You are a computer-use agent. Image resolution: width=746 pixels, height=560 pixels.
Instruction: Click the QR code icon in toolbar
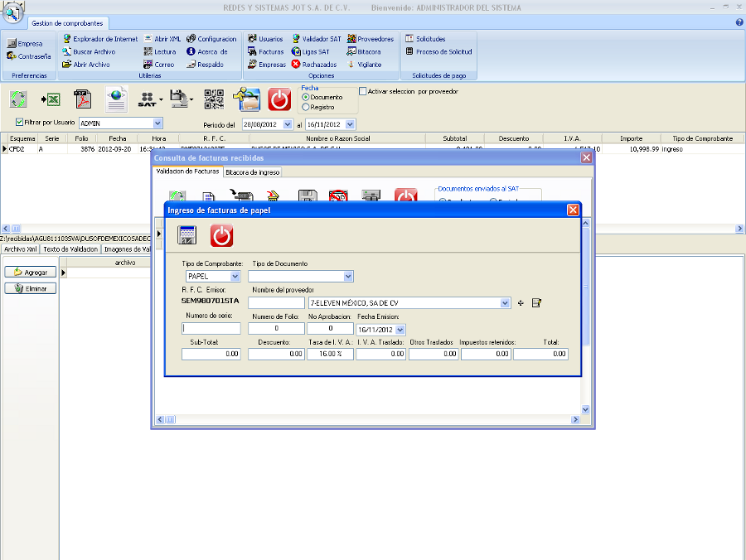point(214,99)
